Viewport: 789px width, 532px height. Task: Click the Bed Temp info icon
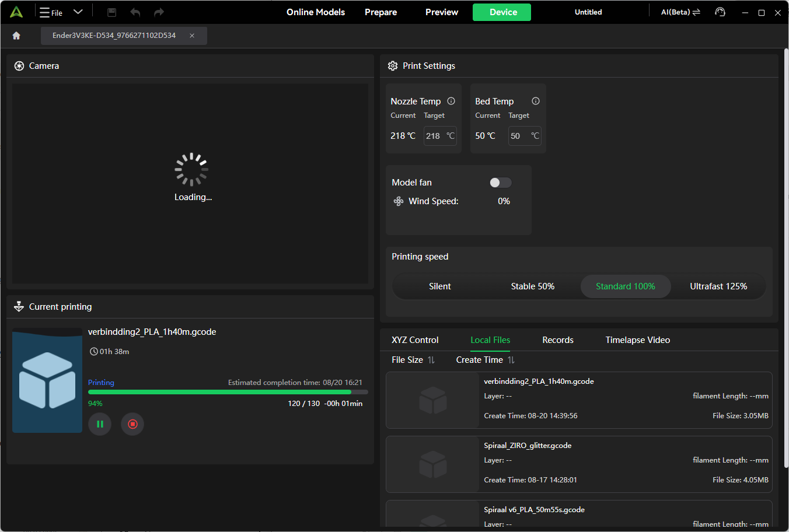point(536,101)
